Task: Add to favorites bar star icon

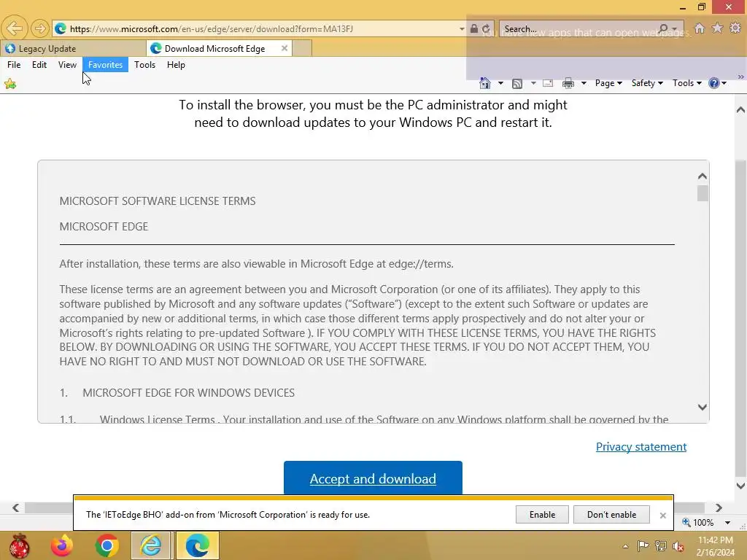Action: click(x=10, y=85)
